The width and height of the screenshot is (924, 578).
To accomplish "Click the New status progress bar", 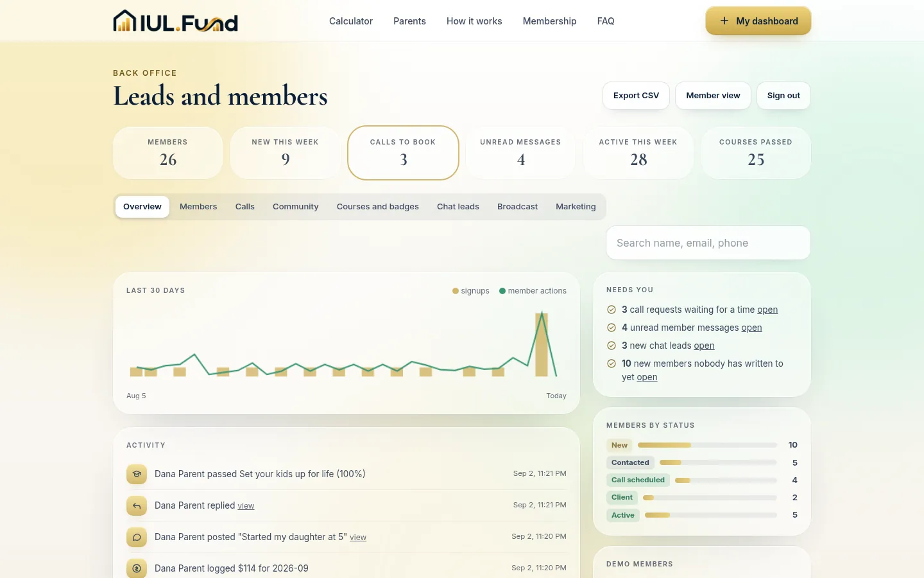I will pyautogui.click(x=707, y=445).
